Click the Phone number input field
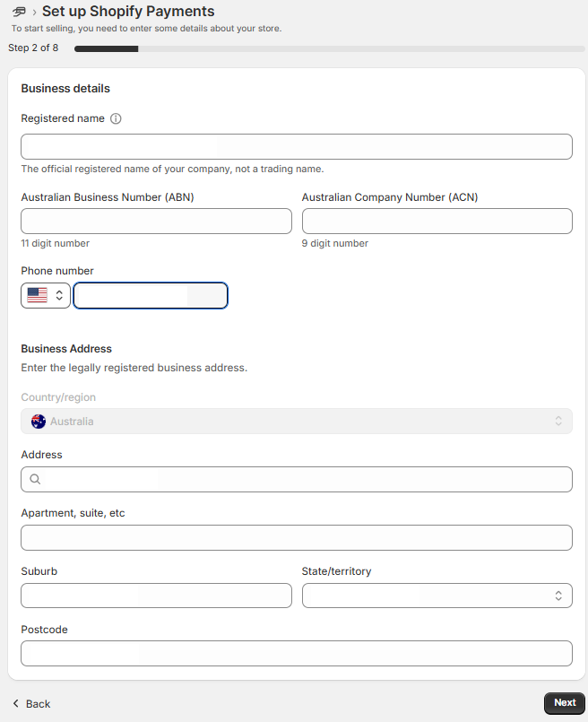Screen dimensions: 588x722 [151, 295]
